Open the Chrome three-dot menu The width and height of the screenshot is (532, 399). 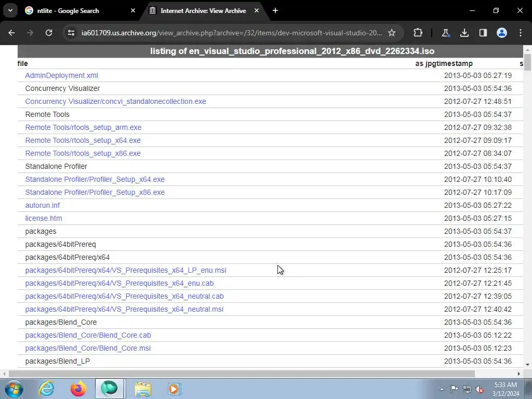point(521,33)
